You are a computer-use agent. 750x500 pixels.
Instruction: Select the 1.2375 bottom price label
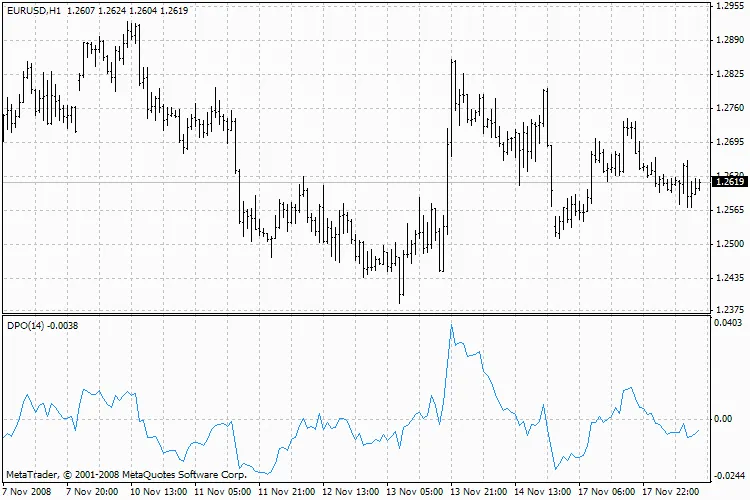click(x=729, y=309)
